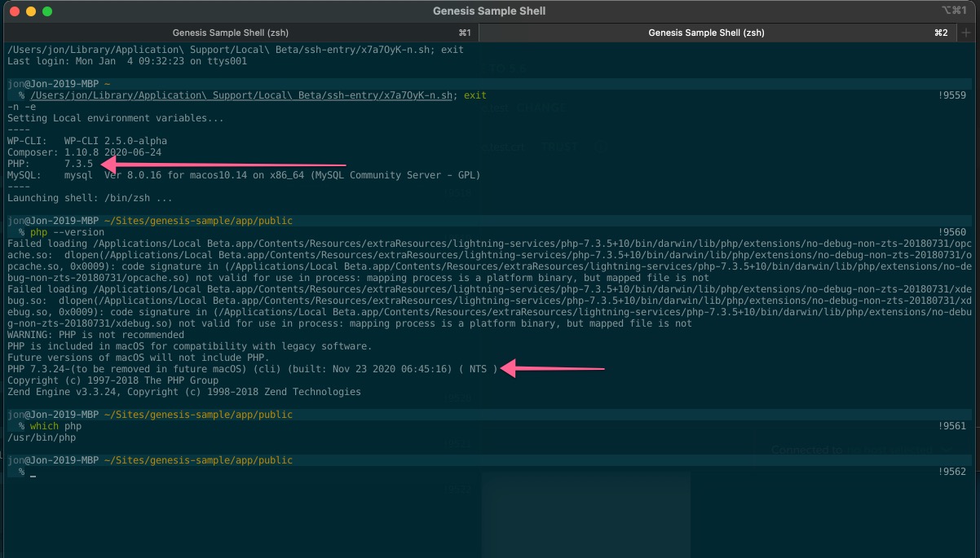Select the second Genesis Sample Shell tab
Image resolution: width=980 pixels, height=558 pixels.
[x=706, y=33]
